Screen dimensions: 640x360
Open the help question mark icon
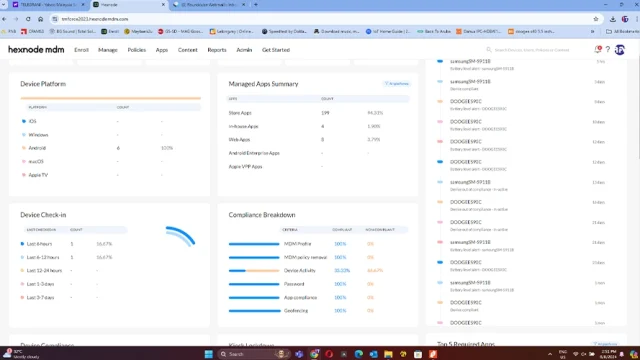[x=608, y=49]
